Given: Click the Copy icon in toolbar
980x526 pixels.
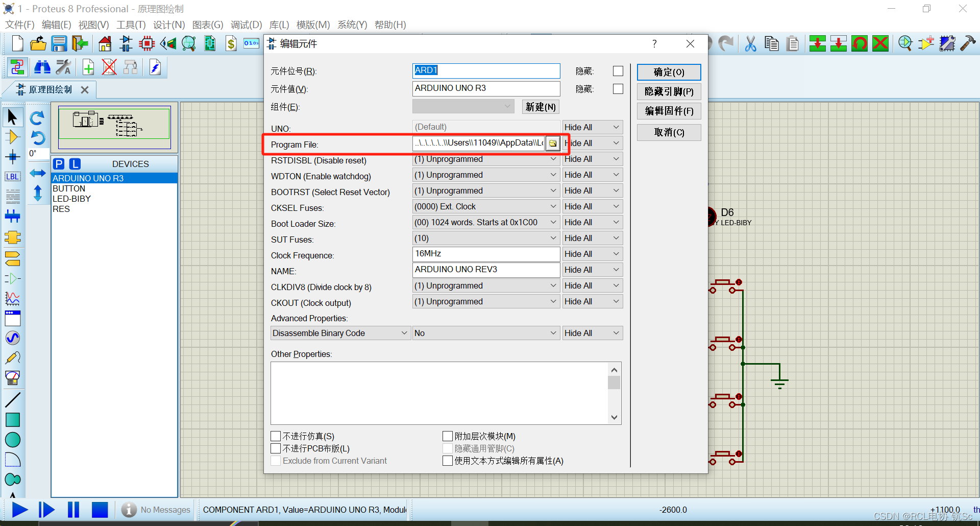Looking at the screenshot, I should click(771, 44).
